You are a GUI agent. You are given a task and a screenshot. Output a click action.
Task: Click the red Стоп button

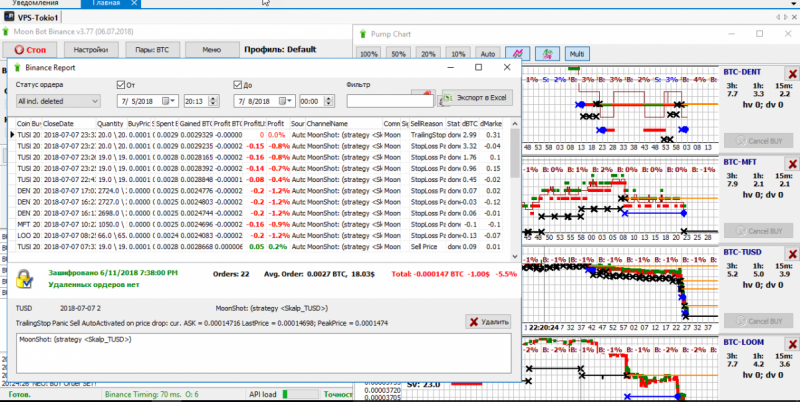(x=32, y=49)
